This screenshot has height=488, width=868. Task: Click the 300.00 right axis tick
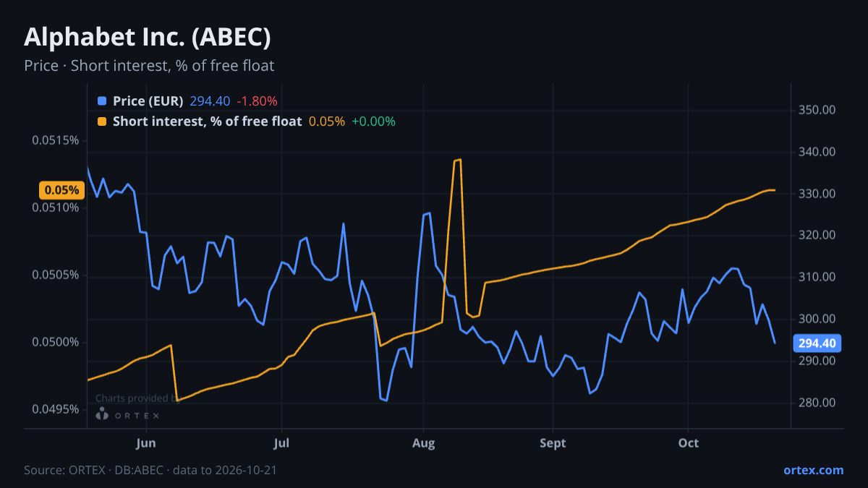click(817, 319)
